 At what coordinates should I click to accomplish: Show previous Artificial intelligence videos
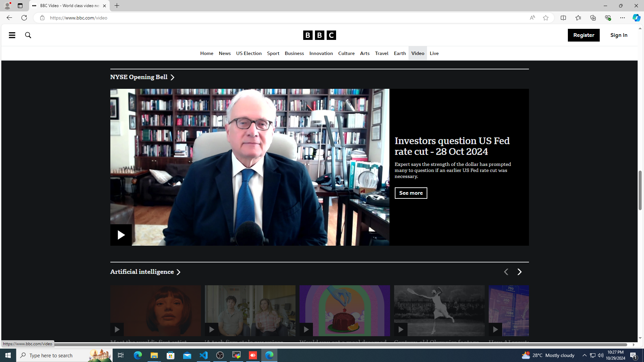pos(506,272)
